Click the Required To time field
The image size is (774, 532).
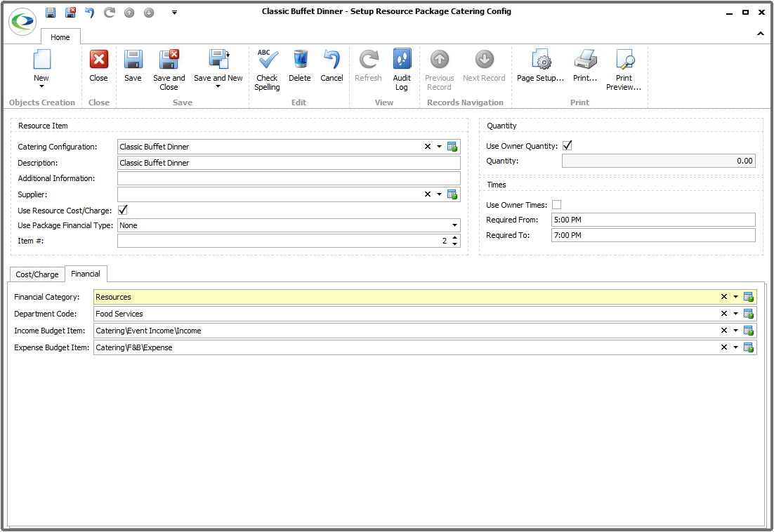pyautogui.click(x=653, y=235)
